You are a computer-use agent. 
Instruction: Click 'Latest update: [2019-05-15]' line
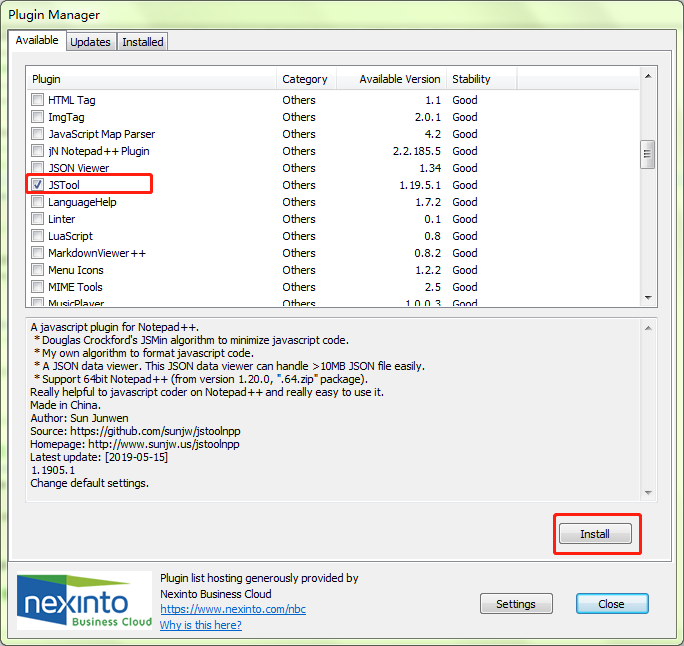99,457
